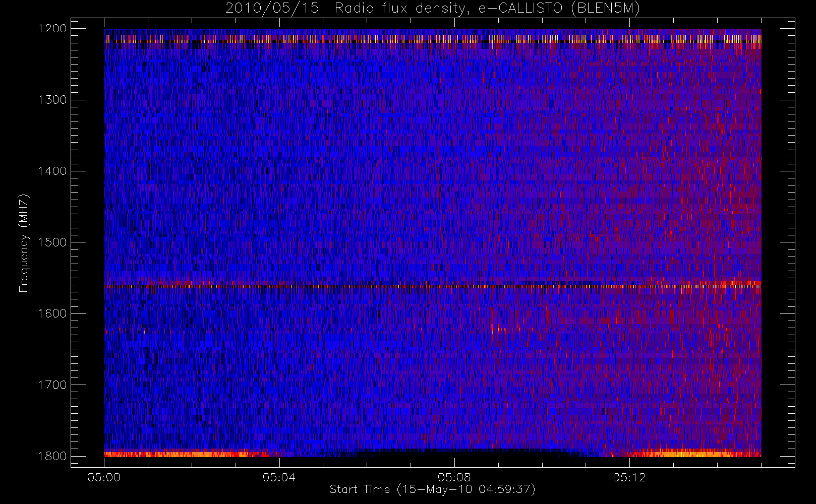The image size is (816, 504).
Task: Click the 'Start Time (15-May-10 04:59:37)' label
Action: 432,489
